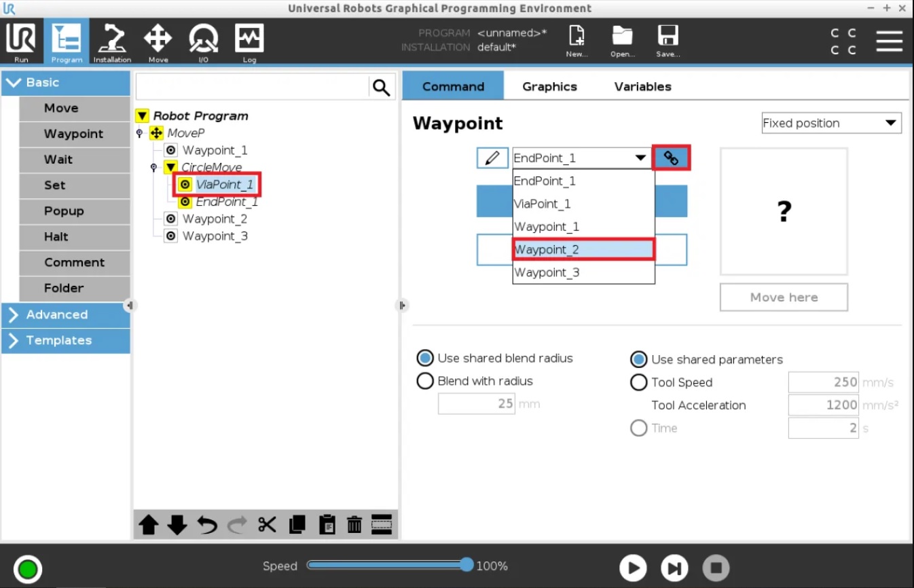Click the green robot status indicator
This screenshot has height=588, width=914.
(x=27, y=568)
